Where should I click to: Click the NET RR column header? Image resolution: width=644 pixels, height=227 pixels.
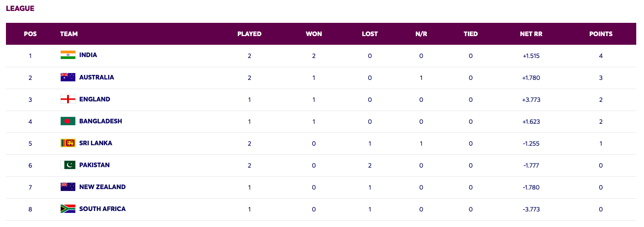[x=531, y=34]
